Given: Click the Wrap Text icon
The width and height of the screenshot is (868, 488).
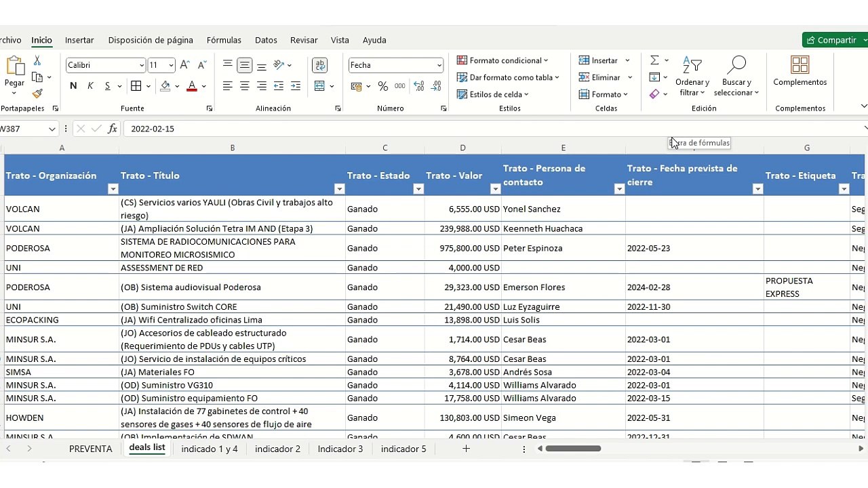Looking at the screenshot, I should pyautogui.click(x=319, y=65).
